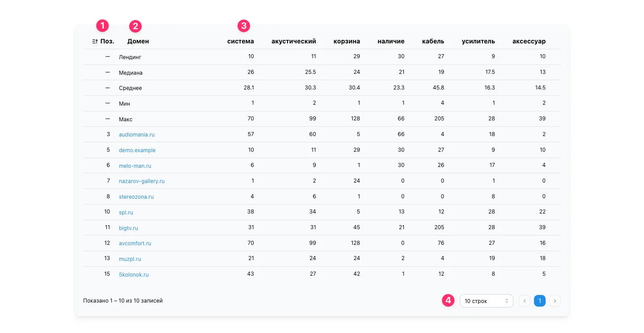Go to previous page arrow
644x333 pixels.
click(525, 301)
